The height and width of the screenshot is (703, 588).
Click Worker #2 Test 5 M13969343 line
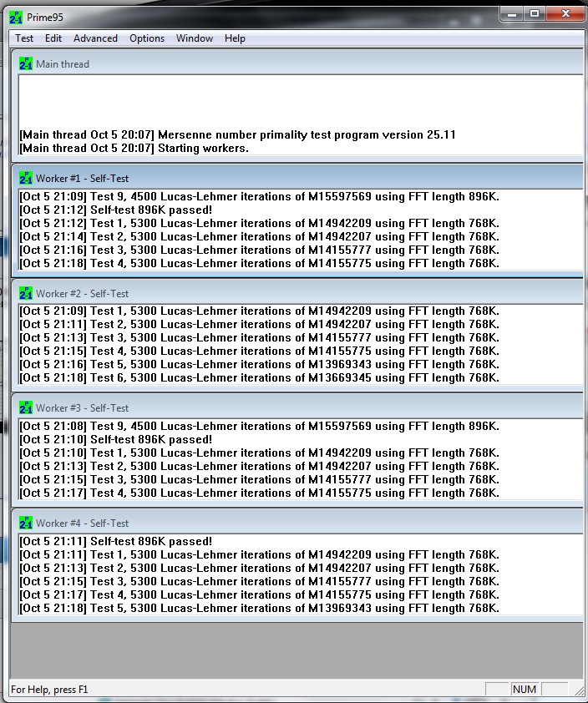(x=259, y=365)
